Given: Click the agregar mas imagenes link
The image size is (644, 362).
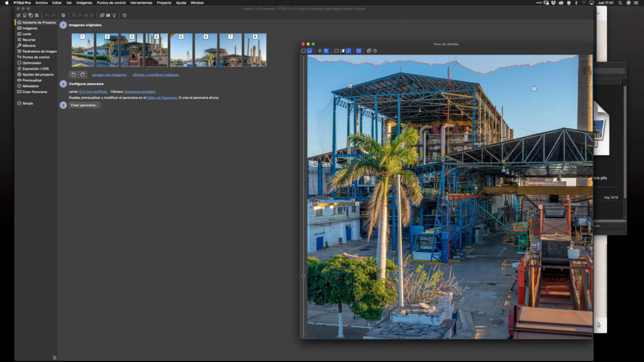Looking at the screenshot, I should (x=109, y=75).
